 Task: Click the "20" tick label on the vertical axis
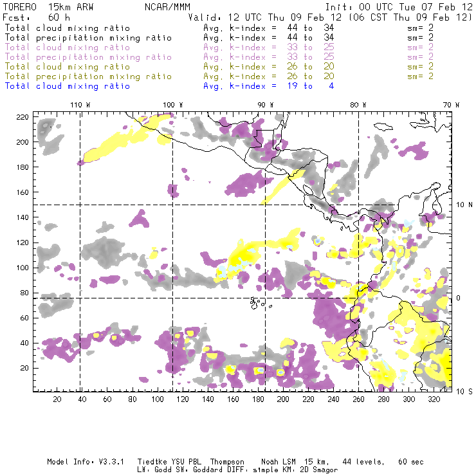click(x=24, y=368)
